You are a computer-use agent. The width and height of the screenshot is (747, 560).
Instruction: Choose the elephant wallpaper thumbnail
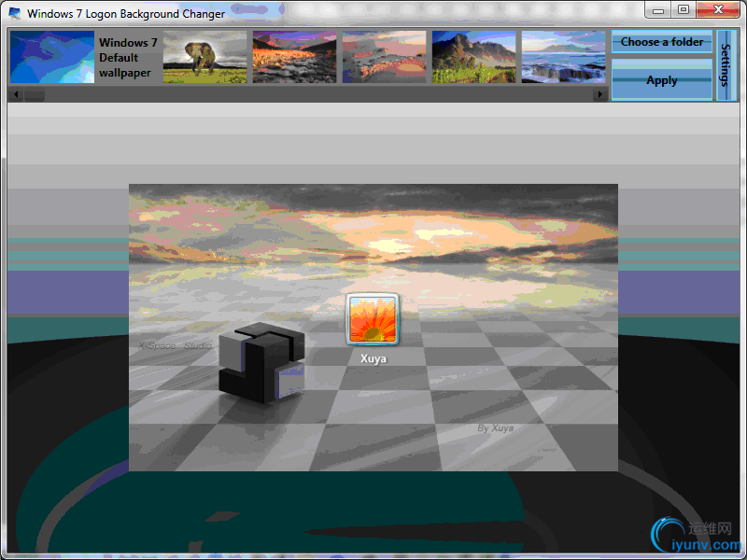tap(204, 57)
